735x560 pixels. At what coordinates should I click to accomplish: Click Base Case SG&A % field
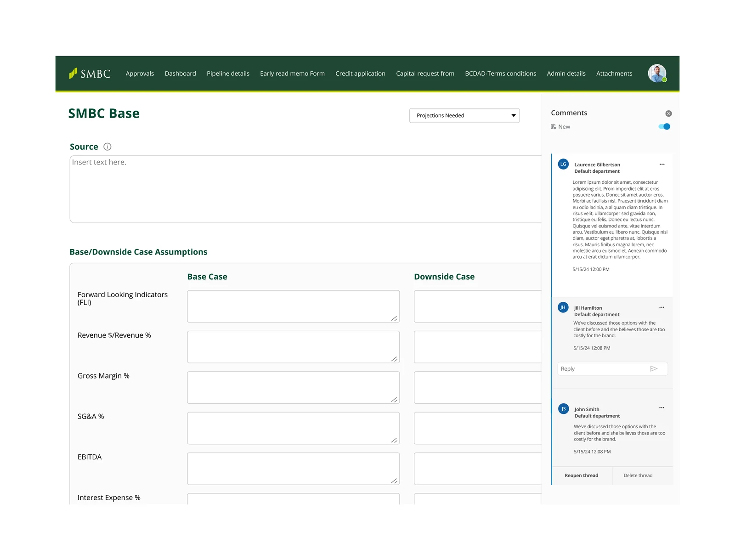tap(293, 428)
